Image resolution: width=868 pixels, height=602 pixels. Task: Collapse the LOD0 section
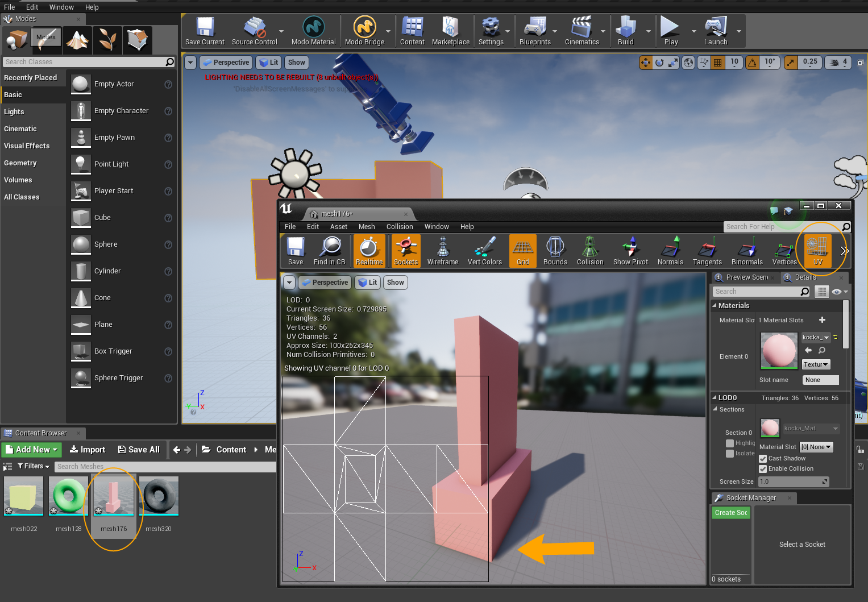(x=715, y=398)
